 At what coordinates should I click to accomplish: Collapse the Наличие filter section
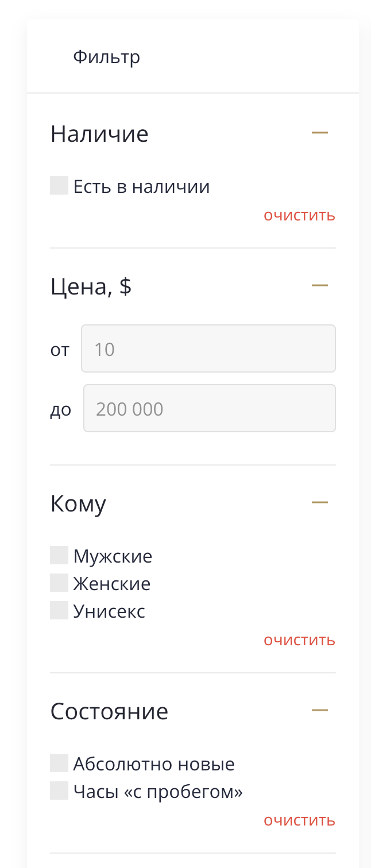click(320, 133)
